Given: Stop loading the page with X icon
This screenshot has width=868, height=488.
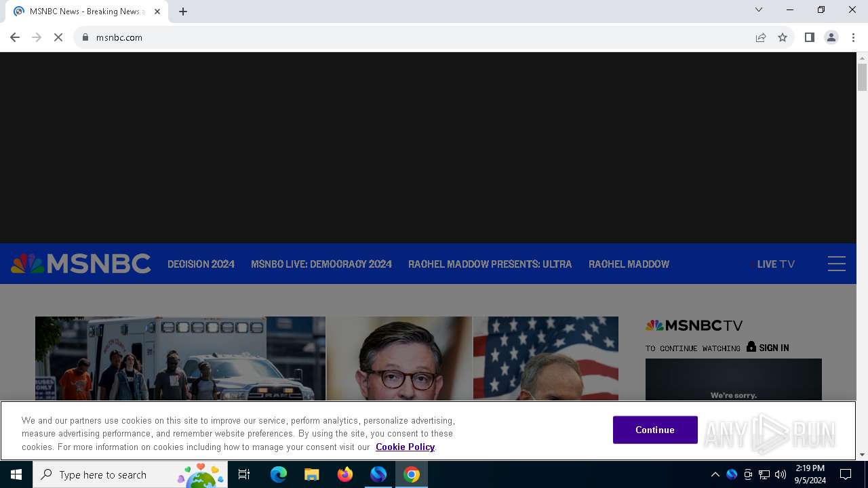Looking at the screenshot, I should [x=58, y=37].
